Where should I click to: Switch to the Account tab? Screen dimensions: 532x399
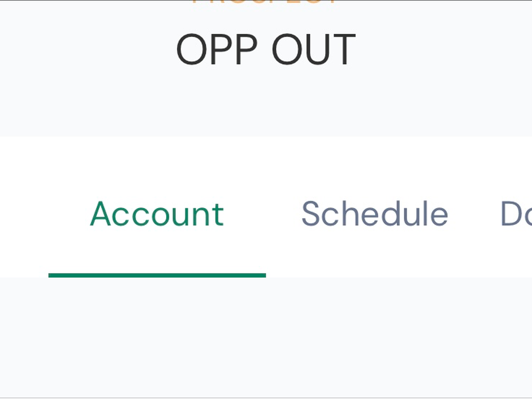(x=157, y=214)
